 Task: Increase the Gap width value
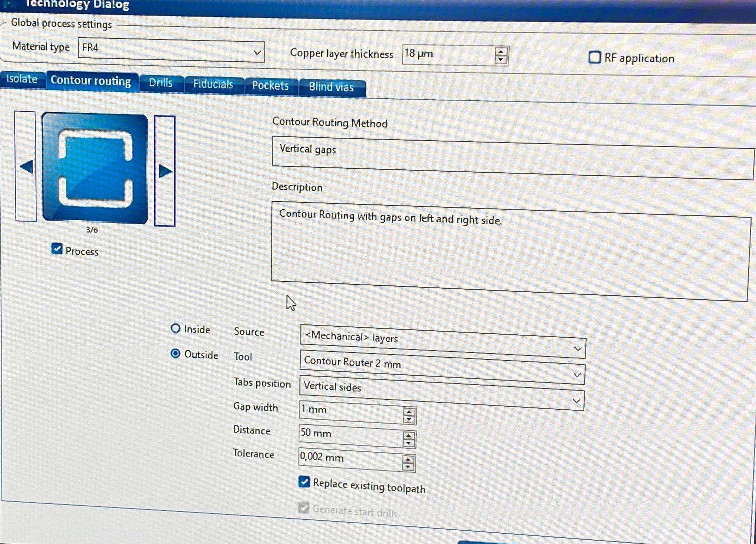409,412
